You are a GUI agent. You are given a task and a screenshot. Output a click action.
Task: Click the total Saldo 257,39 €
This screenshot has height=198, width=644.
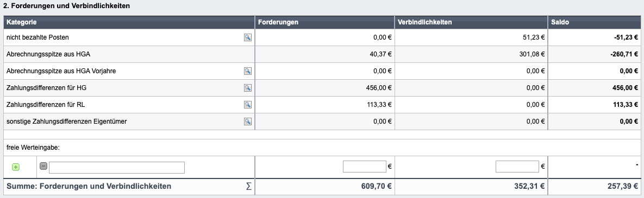pyautogui.click(x=623, y=187)
